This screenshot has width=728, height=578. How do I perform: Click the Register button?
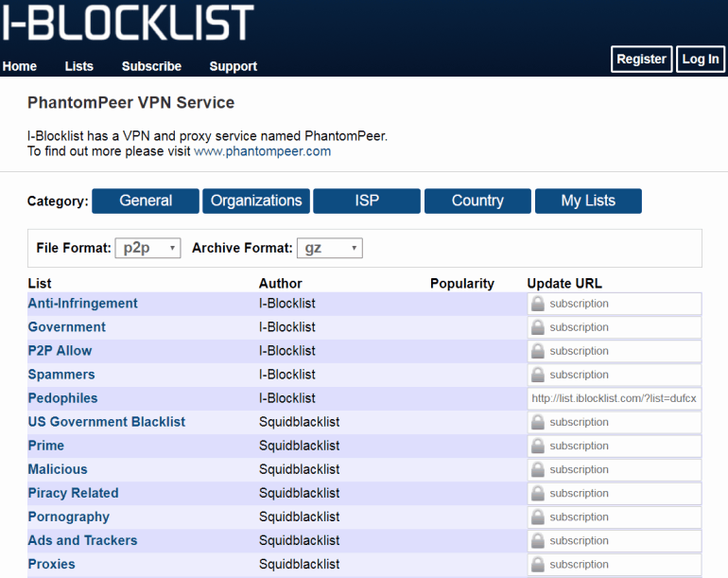[x=642, y=59]
